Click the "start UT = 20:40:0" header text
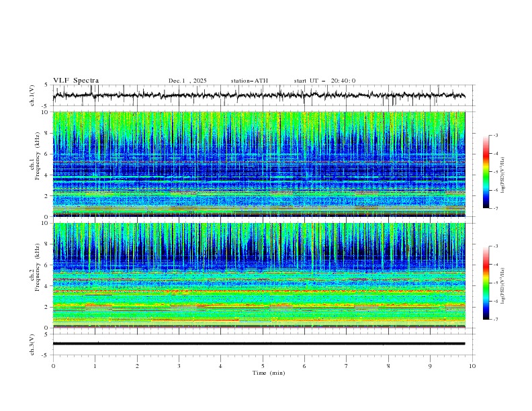 point(324,81)
